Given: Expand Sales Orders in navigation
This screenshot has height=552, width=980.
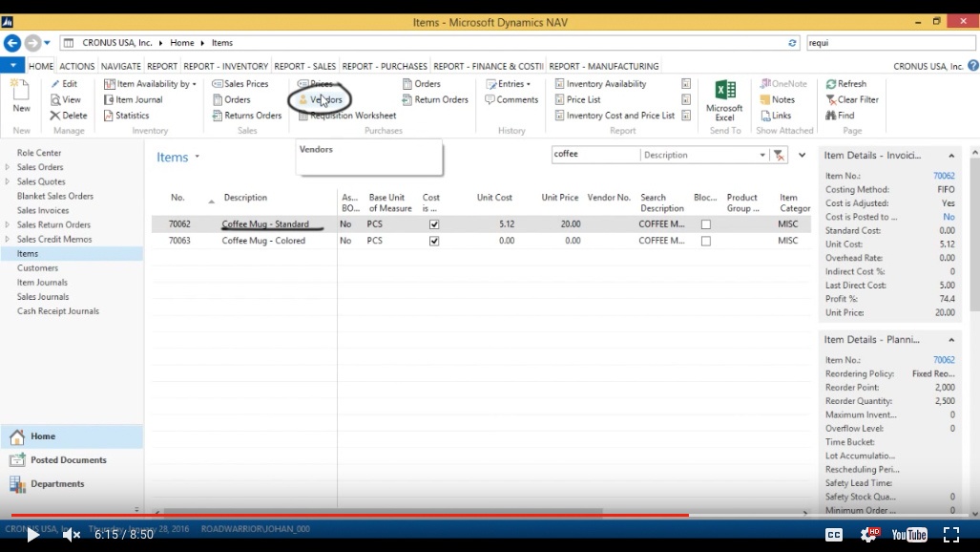Looking at the screenshot, I should (x=7, y=167).
